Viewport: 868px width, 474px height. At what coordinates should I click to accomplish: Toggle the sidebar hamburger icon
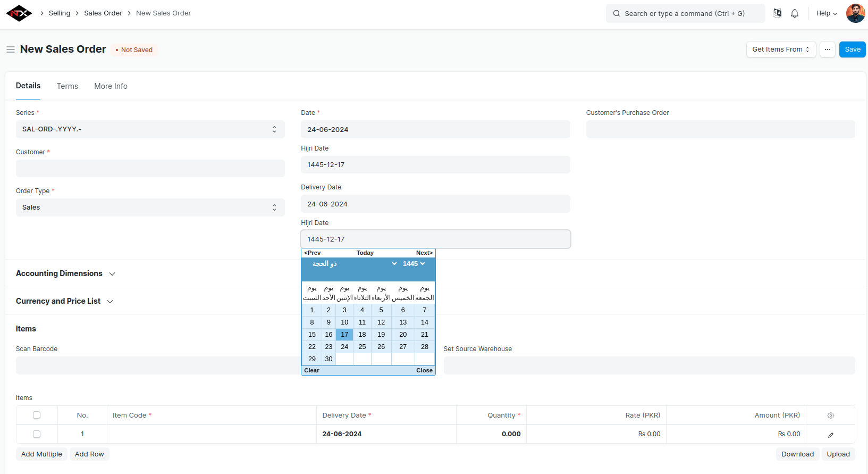click(x=11, y=49)
